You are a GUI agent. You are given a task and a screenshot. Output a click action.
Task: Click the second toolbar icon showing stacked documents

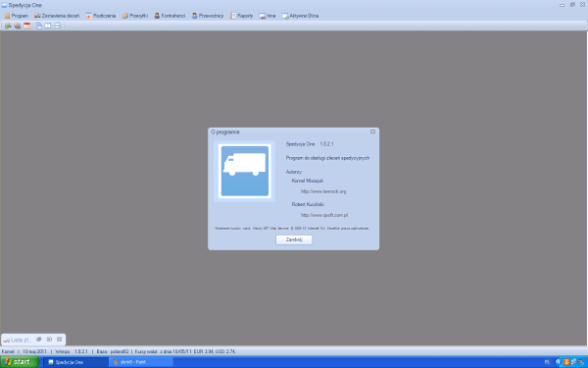coord(18,26)
